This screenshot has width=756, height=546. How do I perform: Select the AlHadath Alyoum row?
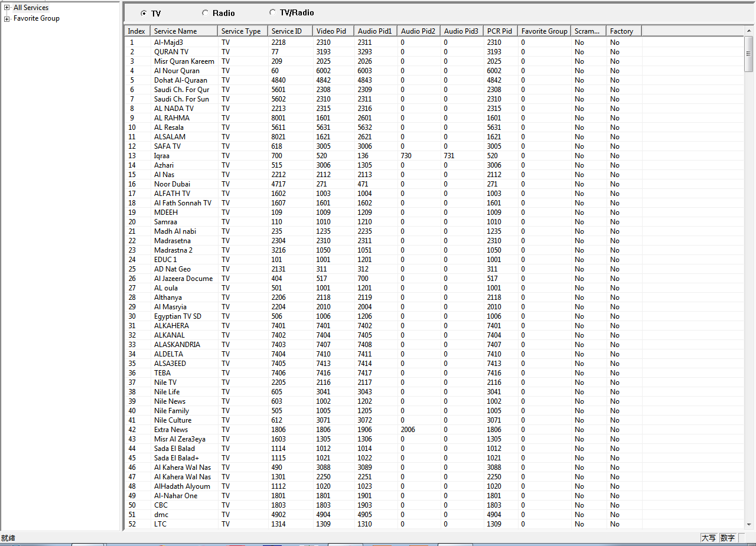coord(383,486)
